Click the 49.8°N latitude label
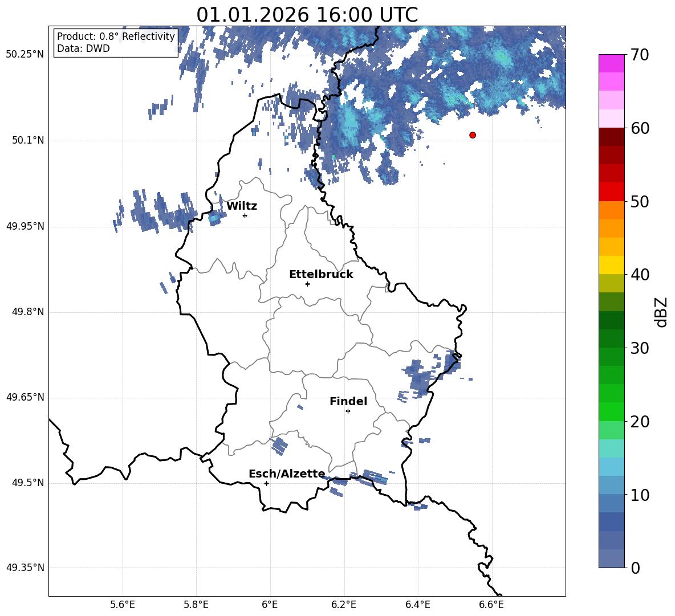This screenshot has height=616, width=675. point(28,312)
